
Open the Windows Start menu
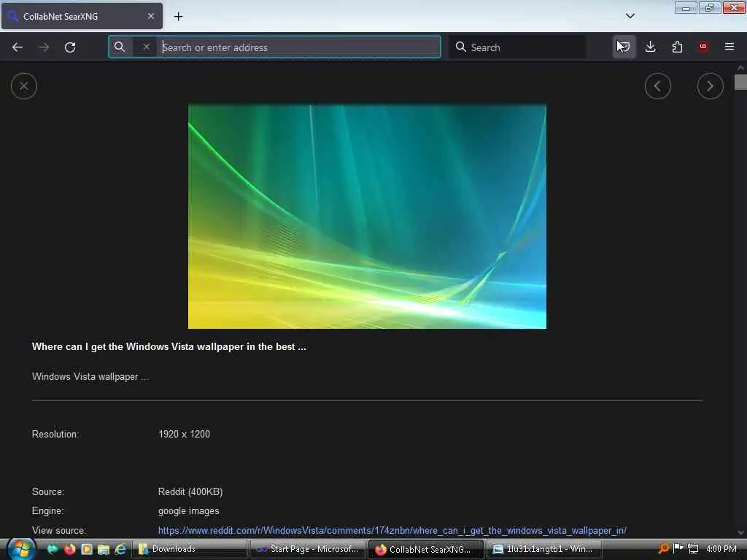point(21,548)
